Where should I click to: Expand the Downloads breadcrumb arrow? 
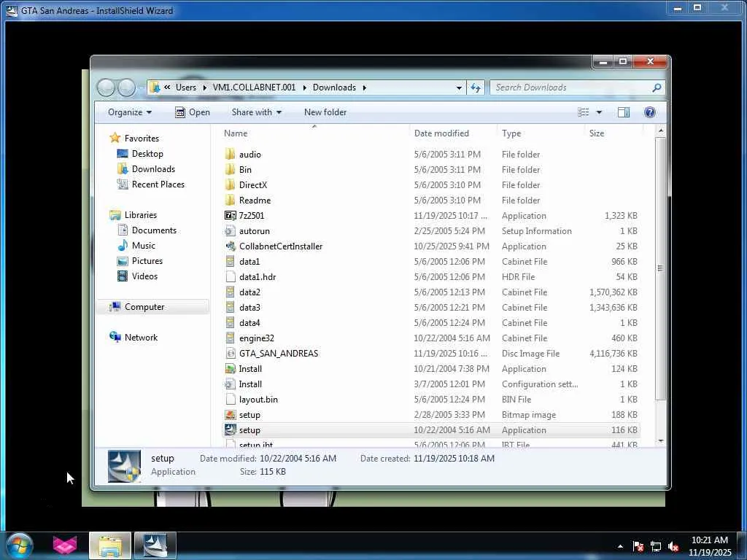pyautogui.click(x=365, y=87)
